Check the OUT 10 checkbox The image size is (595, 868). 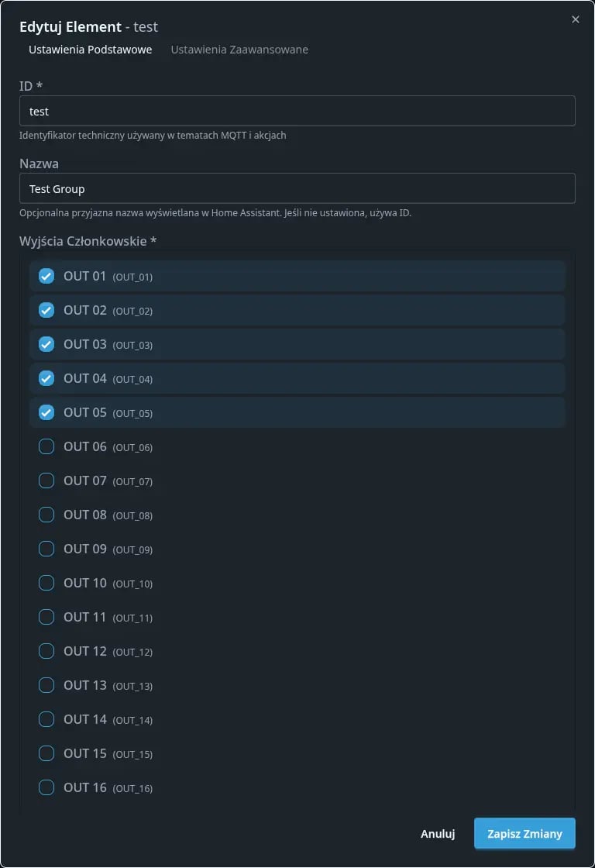[46, 583]
